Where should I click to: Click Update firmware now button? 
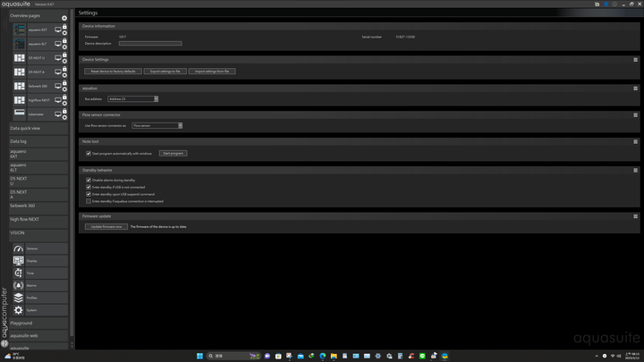pos(106,226)
